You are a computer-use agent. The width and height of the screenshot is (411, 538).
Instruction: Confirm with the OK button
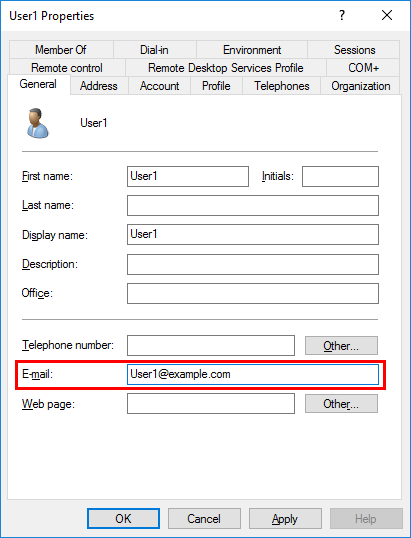(x=123, y=518)
